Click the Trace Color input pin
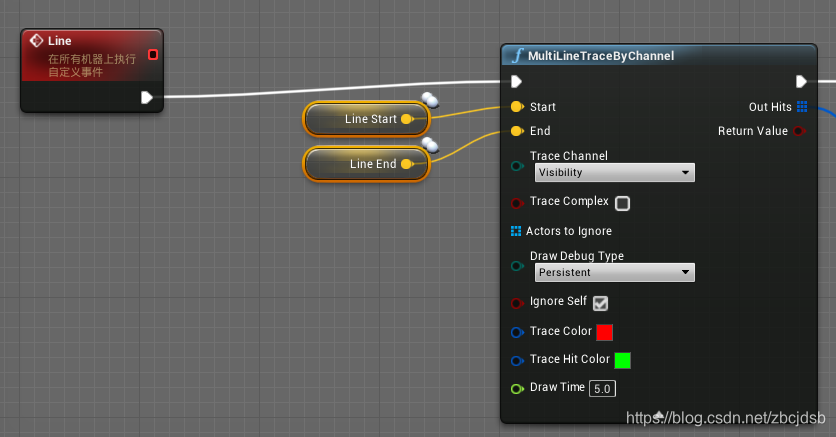The height and width of the screenshot is (437, 836). tap(517, 333)
